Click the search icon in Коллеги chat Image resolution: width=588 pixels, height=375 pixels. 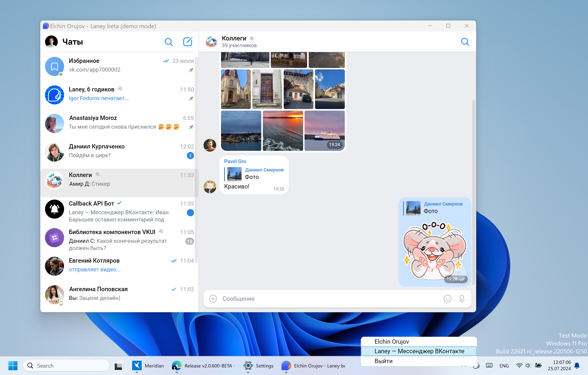(465, 42)
